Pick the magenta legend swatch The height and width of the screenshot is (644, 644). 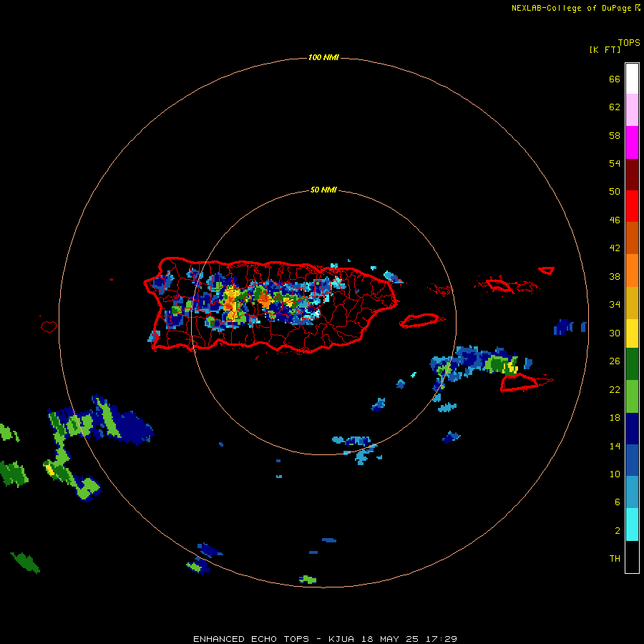[x=632, y=142]
